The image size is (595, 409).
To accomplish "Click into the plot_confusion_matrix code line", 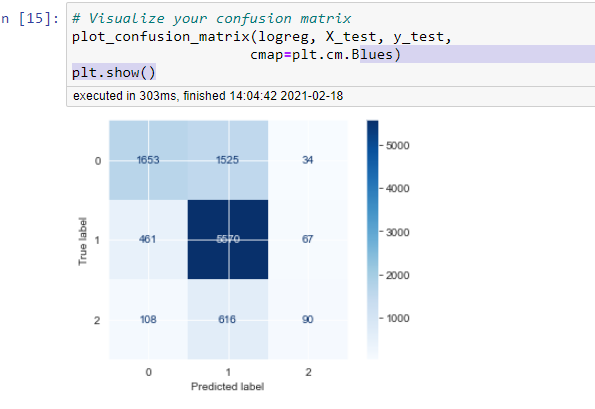I will (262, 37).
